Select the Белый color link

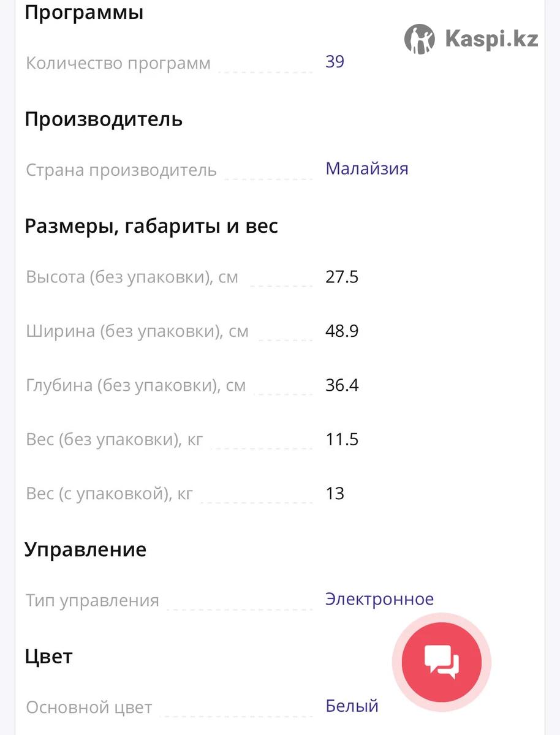pos(352,706)
